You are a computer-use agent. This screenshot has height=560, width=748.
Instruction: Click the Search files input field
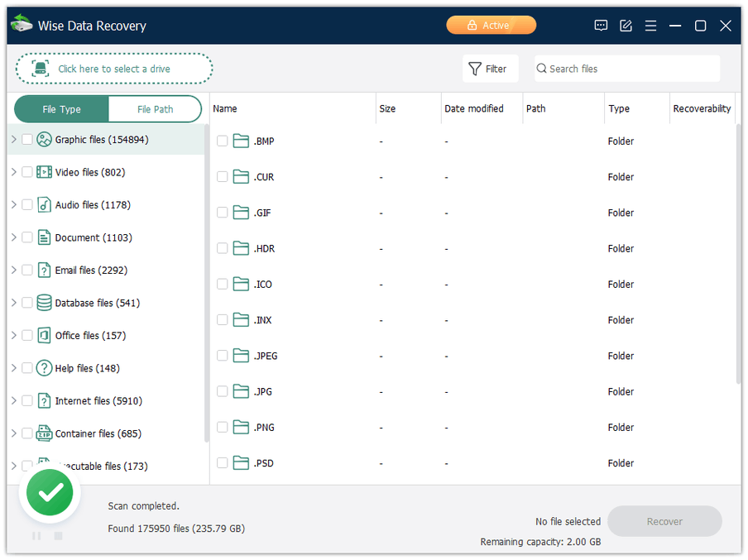click(627, 69)
